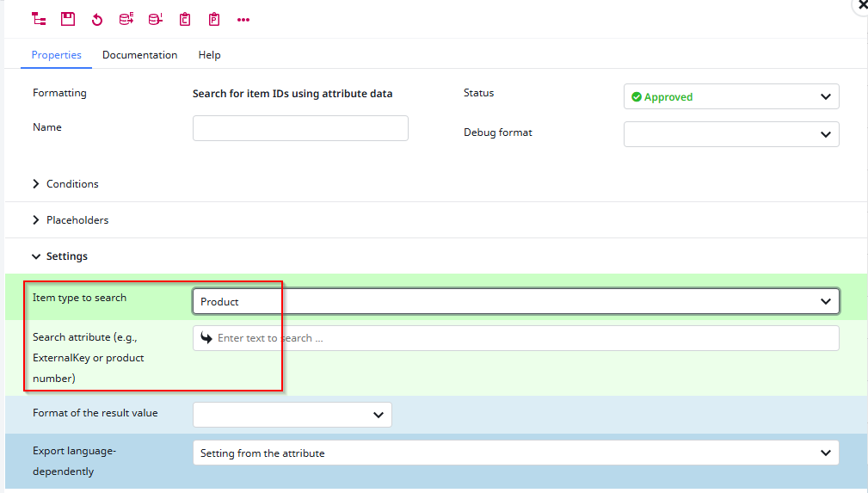The width and height of the screenshot is (868, 493).
Task: Click the arrow icon in Search attribute field
Action: click(206, 338)
